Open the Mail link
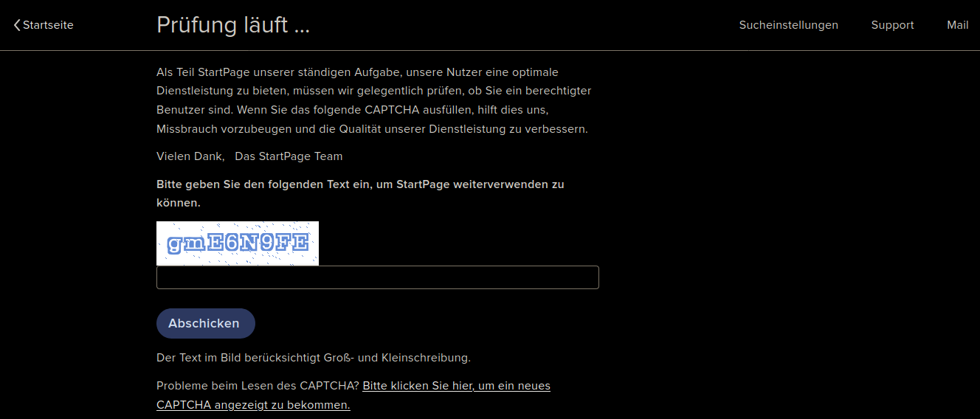 [957, 25]
